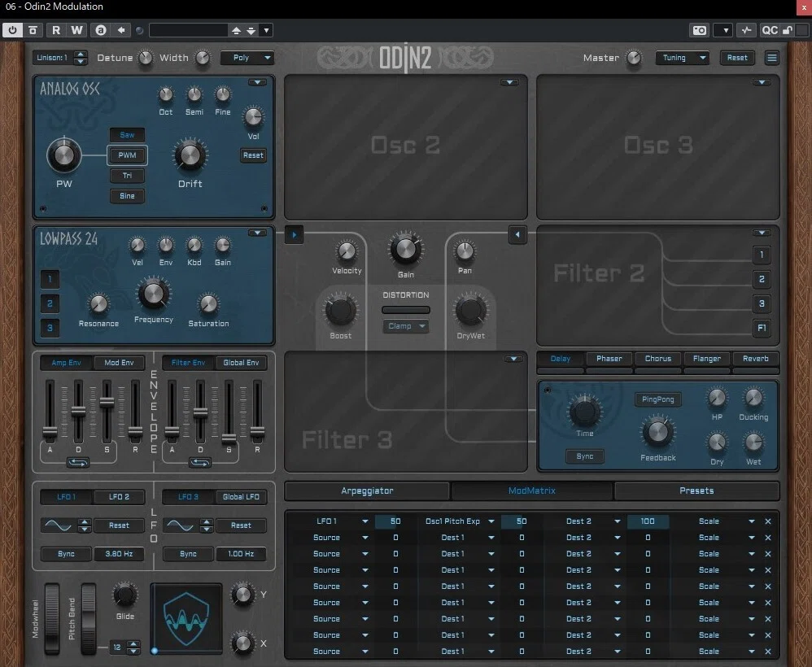Image resolution: width=812 pixels, height=667 pixels.
Task: Open the Tuning dropdown
Action: [x=682, y=58]
